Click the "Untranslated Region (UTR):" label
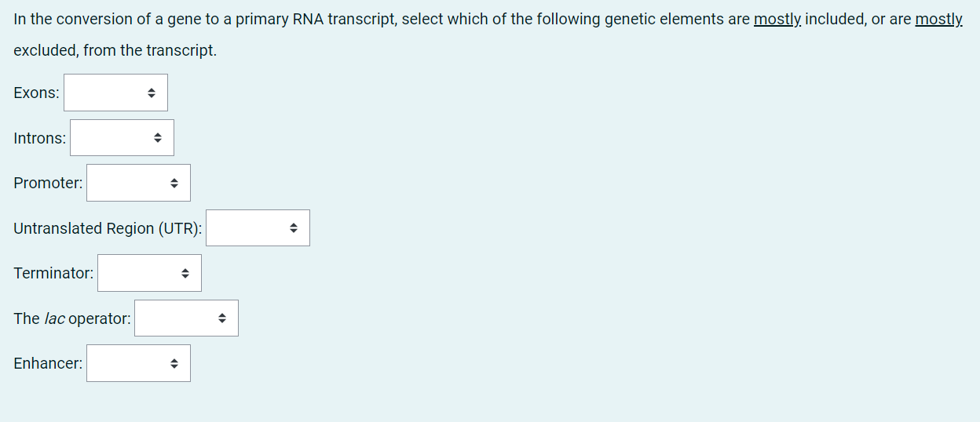 pos(108,228)
